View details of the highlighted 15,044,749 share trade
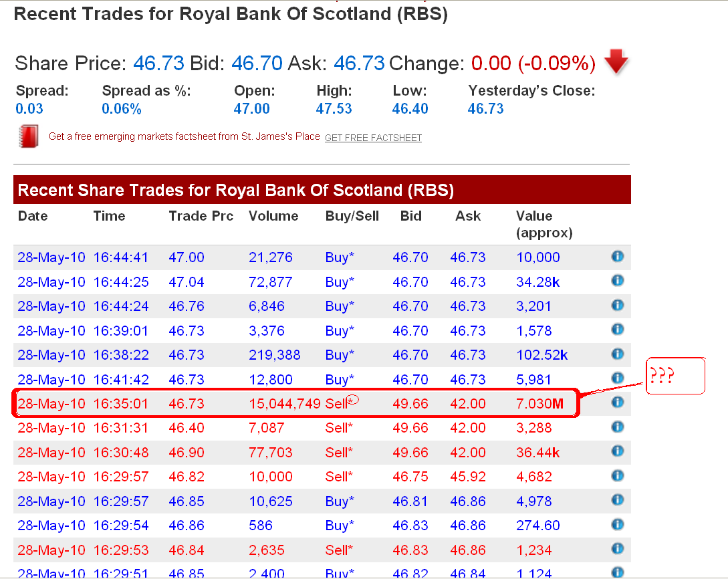This screenshot has width=728, height=579. [x=617, y=402]
